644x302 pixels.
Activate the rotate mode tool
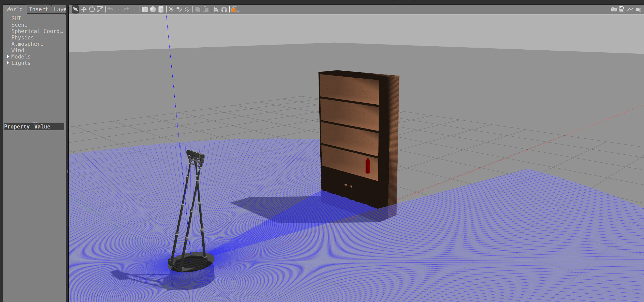[x=92, y=9]
